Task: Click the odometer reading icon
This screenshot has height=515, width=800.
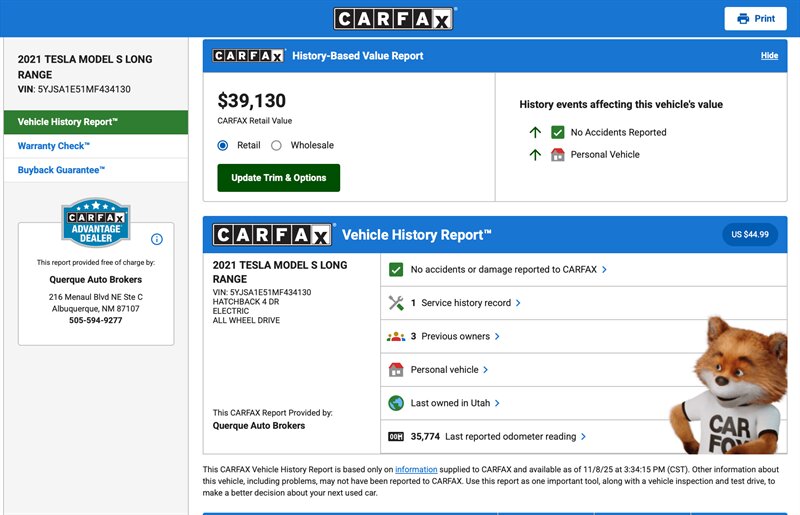Action: [395, 437]
